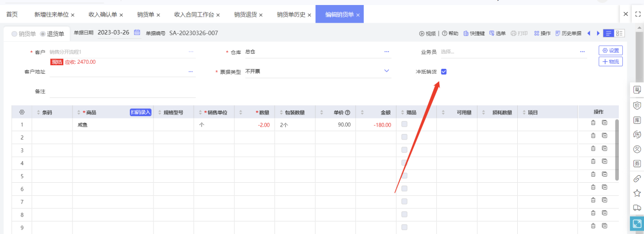Uncheck the 冲抵销货 checkbox
The image size is (644, 234).
tap(444, 72)
